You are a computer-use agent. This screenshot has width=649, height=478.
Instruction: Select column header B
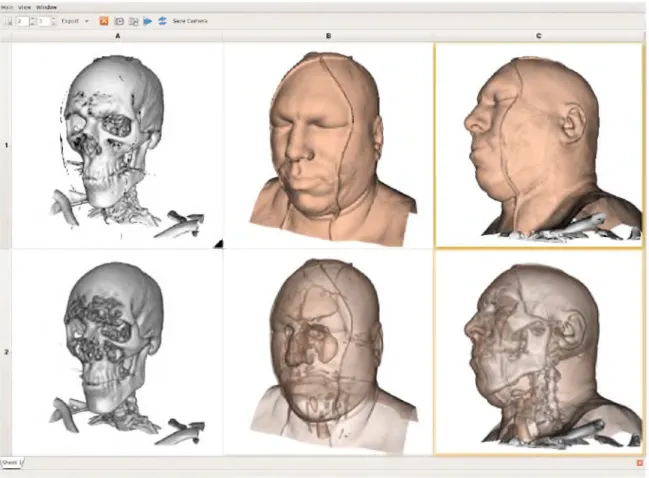tap(328, 36)
